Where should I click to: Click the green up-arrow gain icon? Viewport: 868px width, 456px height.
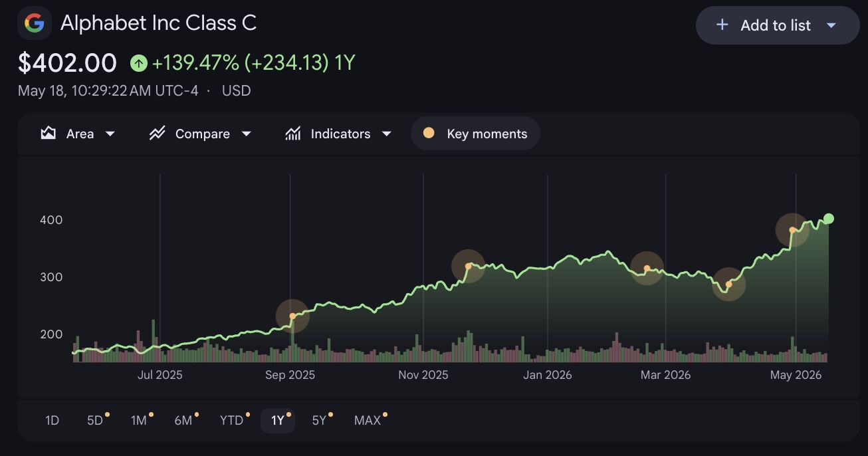click(138, 63)
